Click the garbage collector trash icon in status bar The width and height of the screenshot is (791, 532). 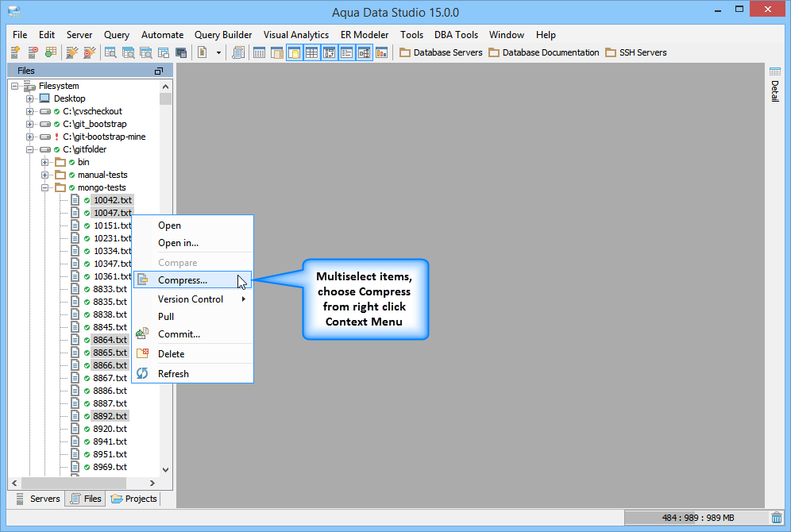777,518
